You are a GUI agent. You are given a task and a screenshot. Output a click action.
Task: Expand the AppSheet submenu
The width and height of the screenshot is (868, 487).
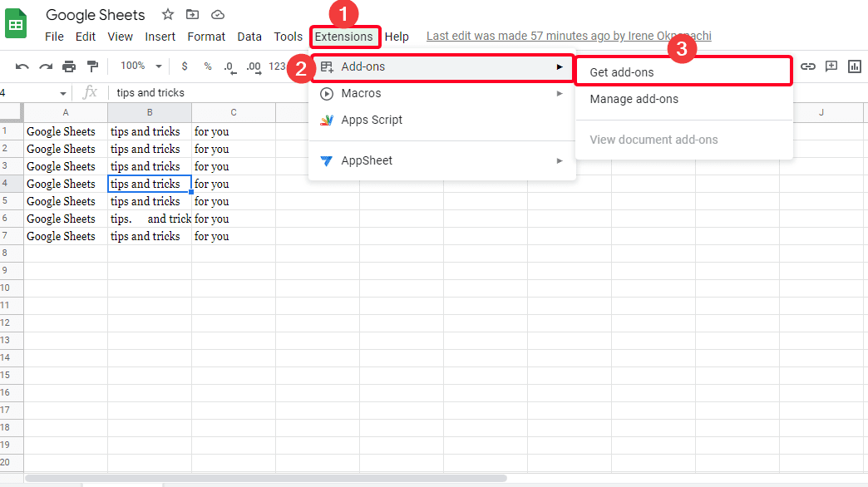coord(442,160)
